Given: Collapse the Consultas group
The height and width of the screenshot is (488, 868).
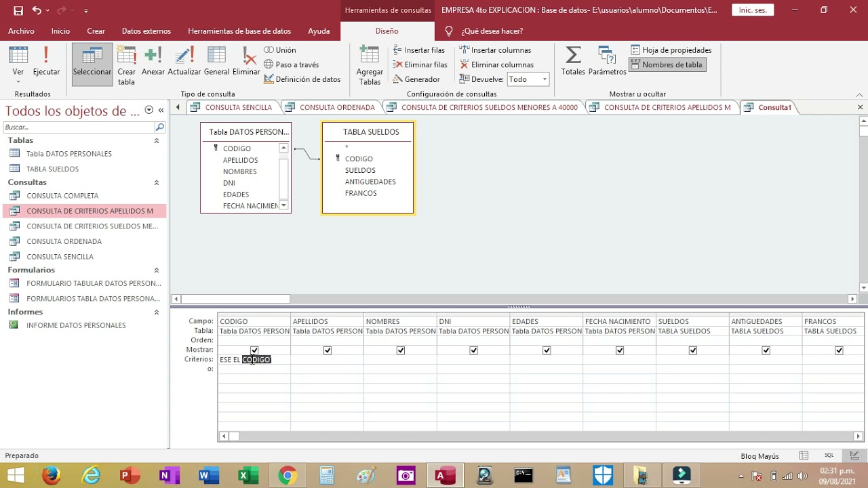Looking at the screenshot, I should (157, 182).
